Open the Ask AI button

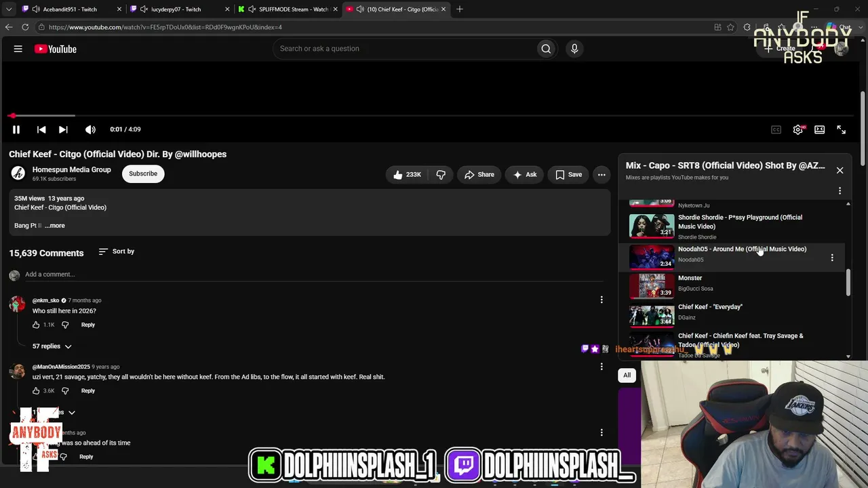tap(525, 175)
